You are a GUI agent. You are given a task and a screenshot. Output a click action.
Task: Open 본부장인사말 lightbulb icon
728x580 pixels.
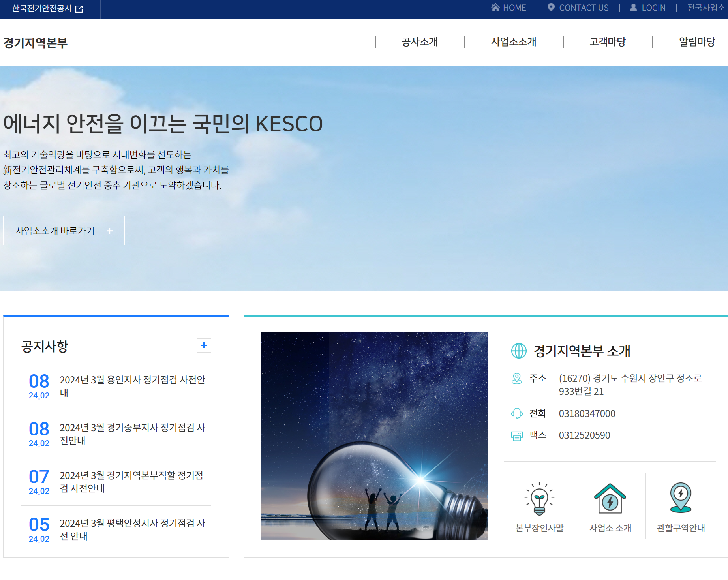(539, 498)
